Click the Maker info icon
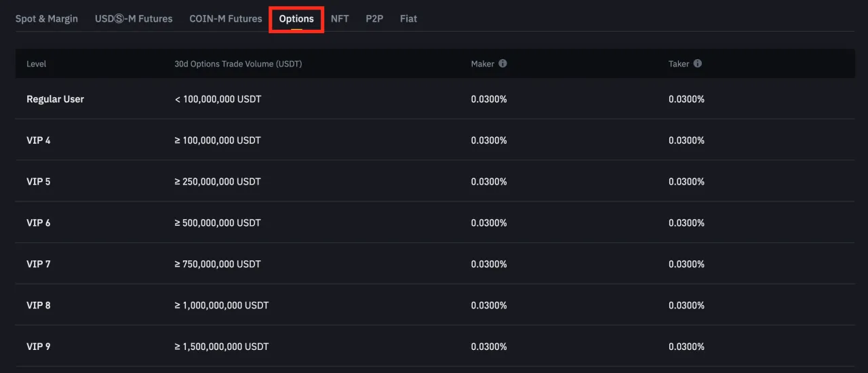868x373 pixels. 502,63
